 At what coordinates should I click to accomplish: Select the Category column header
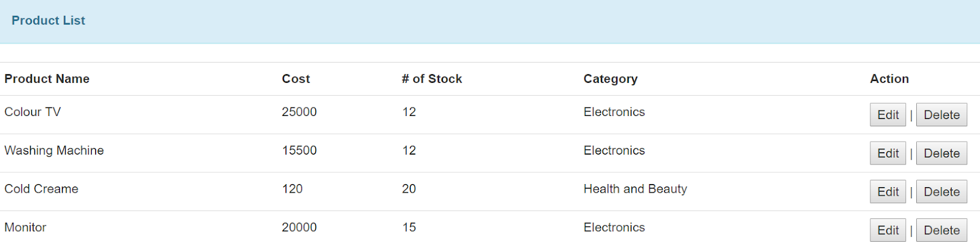pos(611,79)
